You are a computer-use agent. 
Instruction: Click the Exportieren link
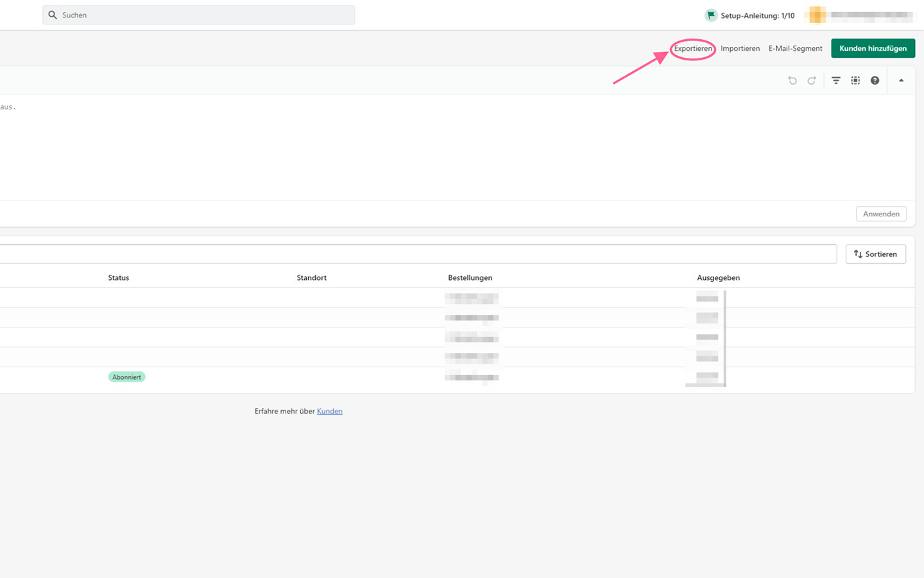pyautogui.click(x=693, y=49)
